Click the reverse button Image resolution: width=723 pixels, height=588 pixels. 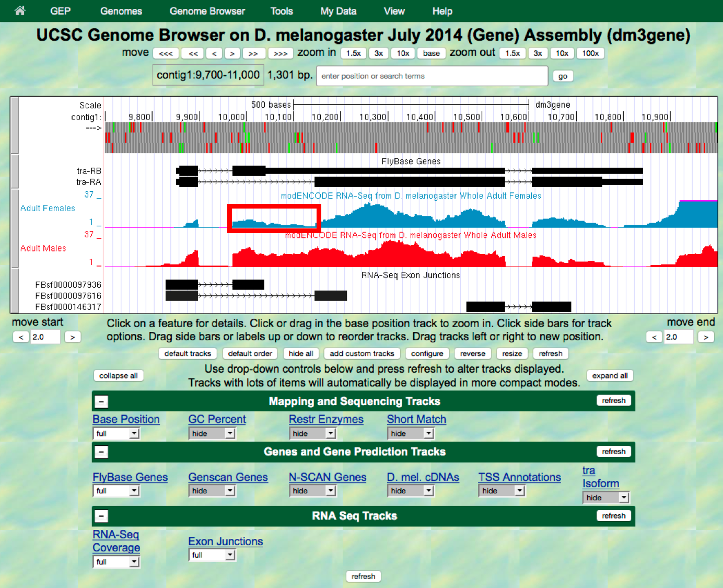click(x=473, y=354)
